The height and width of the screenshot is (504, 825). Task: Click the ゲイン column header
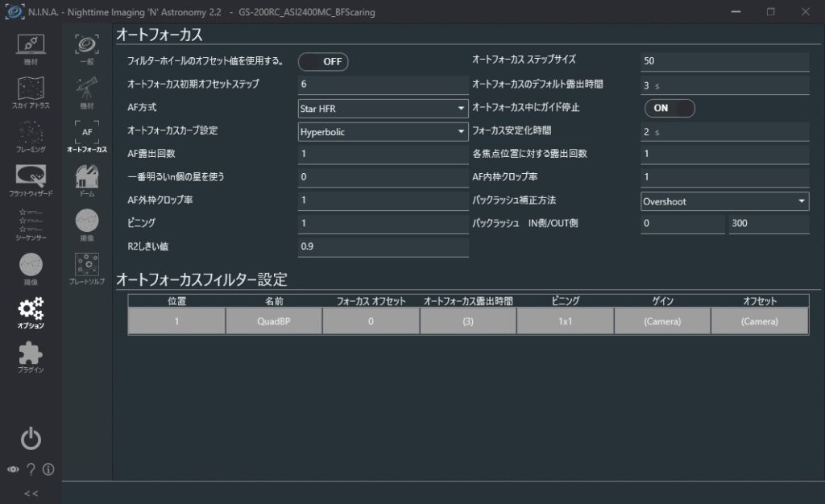pos(662,300)
